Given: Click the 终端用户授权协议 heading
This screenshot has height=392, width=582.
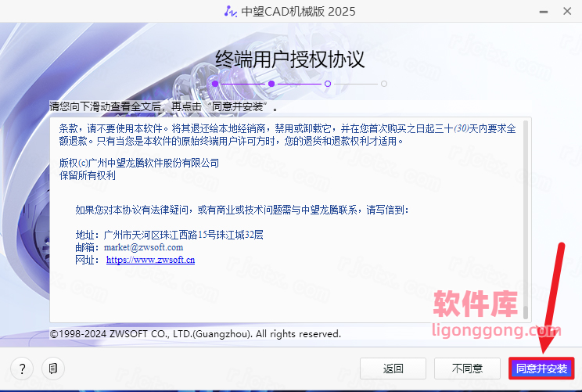Looking at the screenshot, I should point(290,59).
